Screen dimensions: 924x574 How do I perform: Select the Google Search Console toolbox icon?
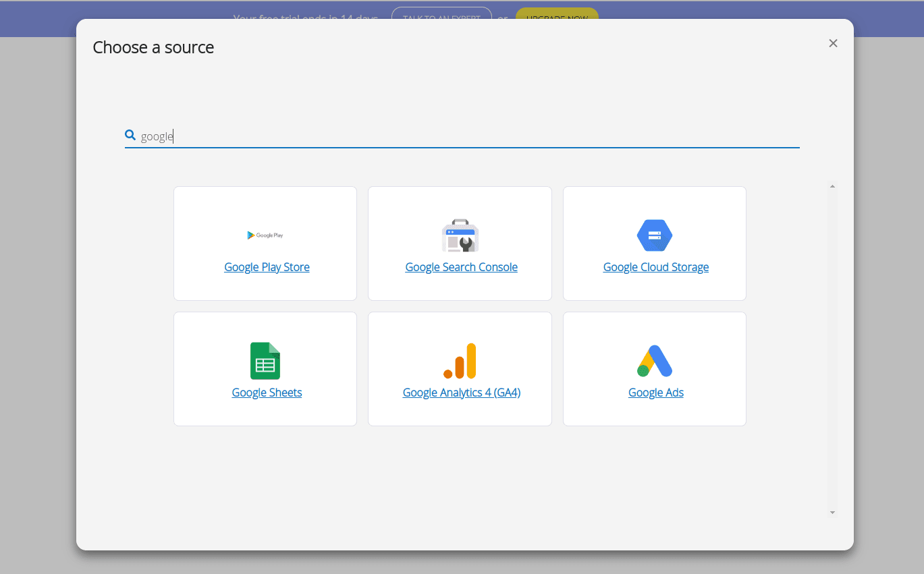coord(460,235)
